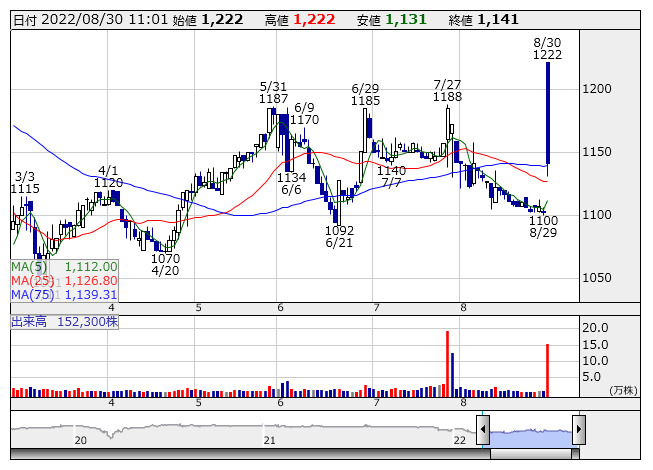Click the 1092 6/21 low label

[339, 236]
